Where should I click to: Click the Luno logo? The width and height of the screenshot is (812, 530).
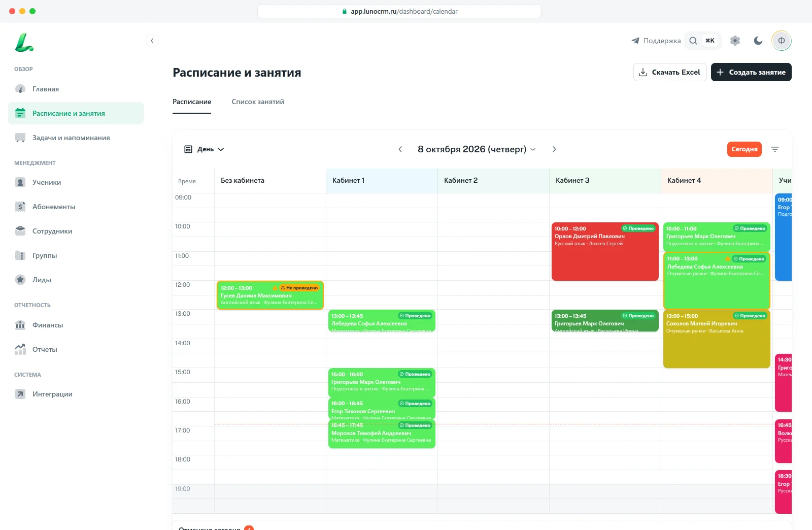(24, 43)
